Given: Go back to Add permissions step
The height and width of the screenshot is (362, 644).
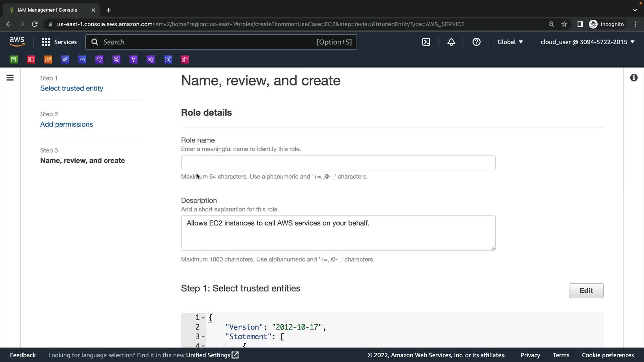Looking at the screenshot, I should 66,124.
